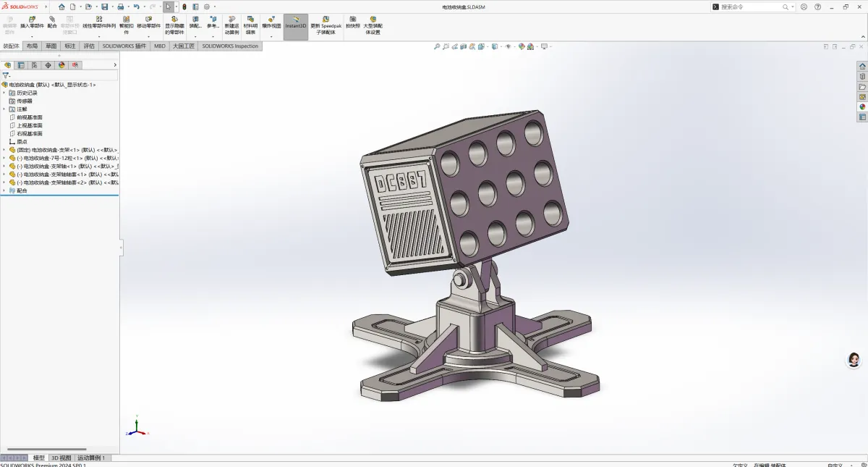This screenshot has height=467, width=868.
Task: Open SOLIDWORKS Resources home in task pane
Action: coord(862,66)
